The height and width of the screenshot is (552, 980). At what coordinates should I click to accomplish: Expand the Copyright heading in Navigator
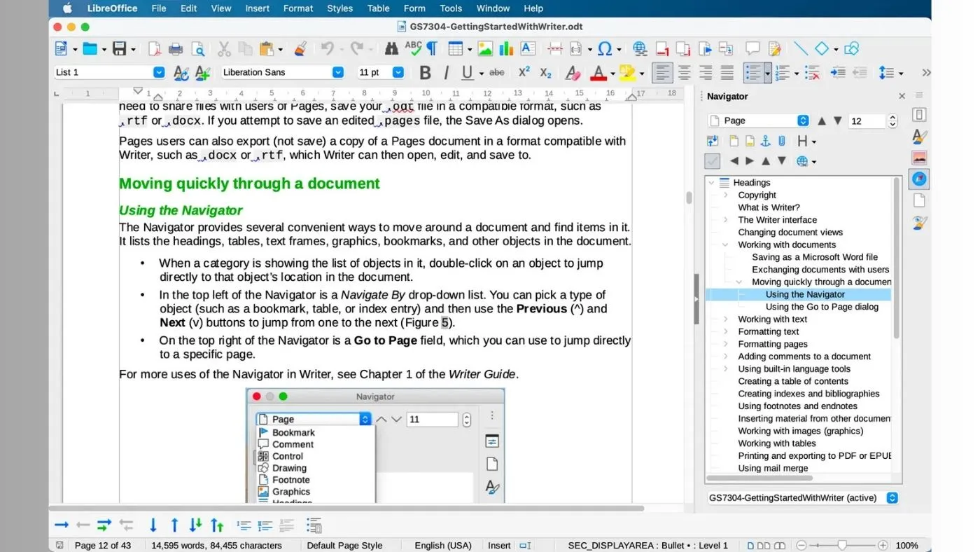[x=726, y=195]
